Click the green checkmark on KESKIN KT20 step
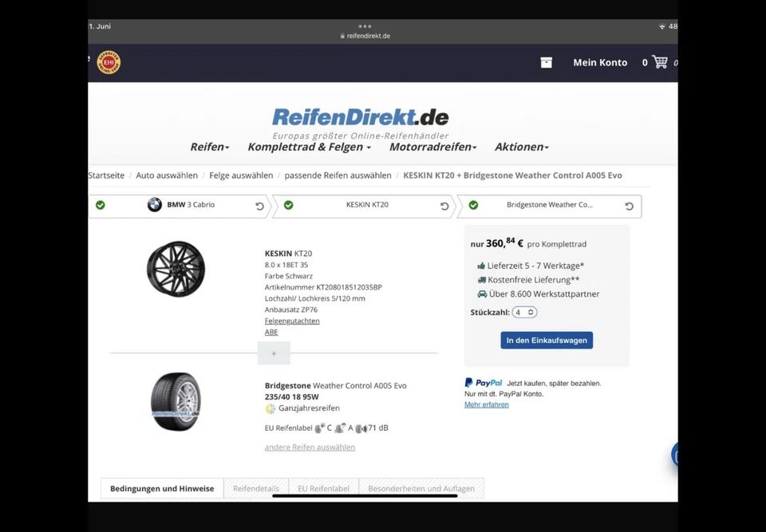766x532 pixels. click(288, 205)
